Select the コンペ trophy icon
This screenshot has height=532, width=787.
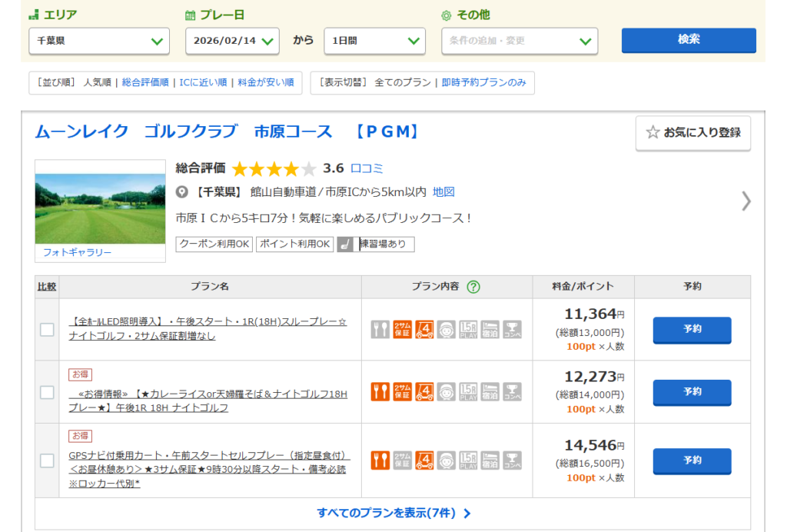513,329
